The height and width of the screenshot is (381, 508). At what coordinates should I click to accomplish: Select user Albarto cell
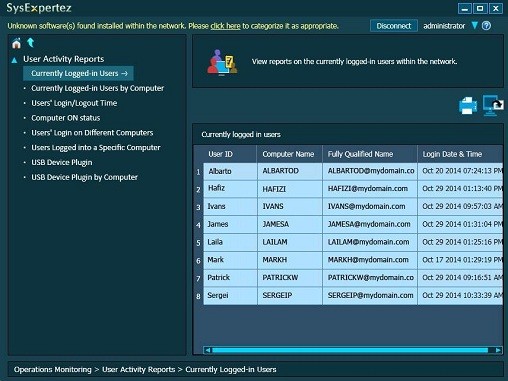coord(230,171)
